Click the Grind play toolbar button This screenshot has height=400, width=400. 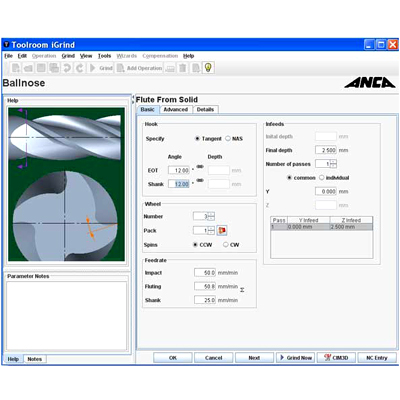[x=101, y=68]
